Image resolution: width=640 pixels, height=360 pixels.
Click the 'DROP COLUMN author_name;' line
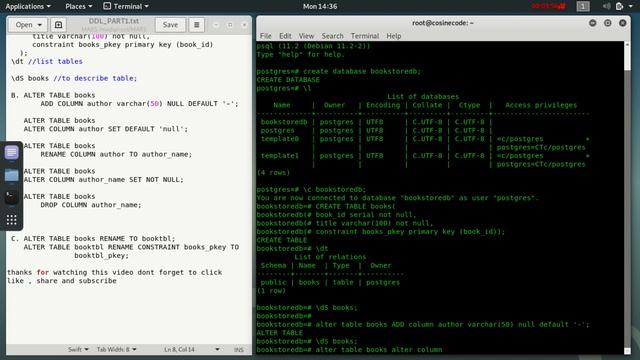[91, 205]
